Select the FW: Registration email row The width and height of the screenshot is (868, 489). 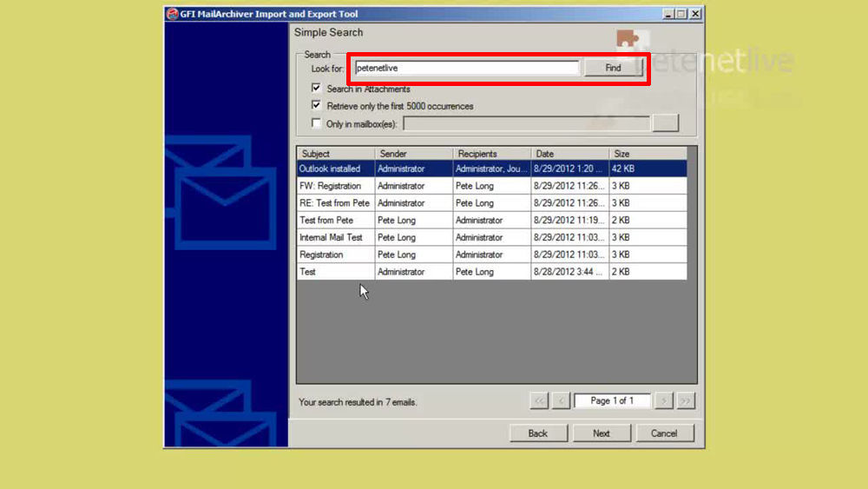pyautogui.click(x=491, y=186)
